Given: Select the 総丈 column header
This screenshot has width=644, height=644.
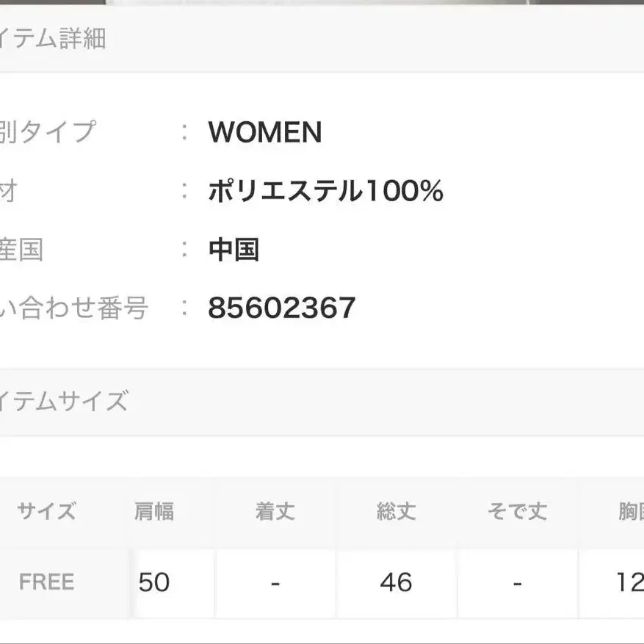Looking at the screenshot, I should click(396, 511).
